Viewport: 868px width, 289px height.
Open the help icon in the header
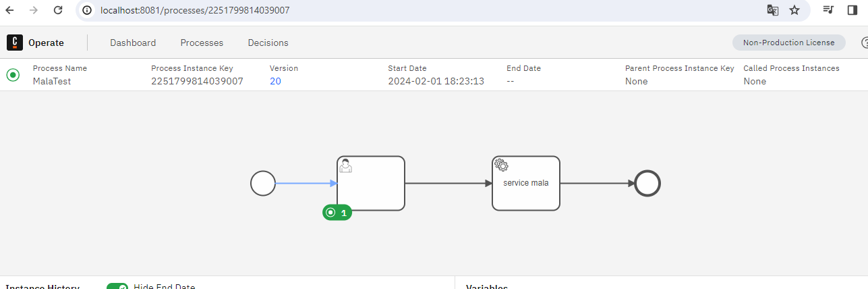(865, 43)
